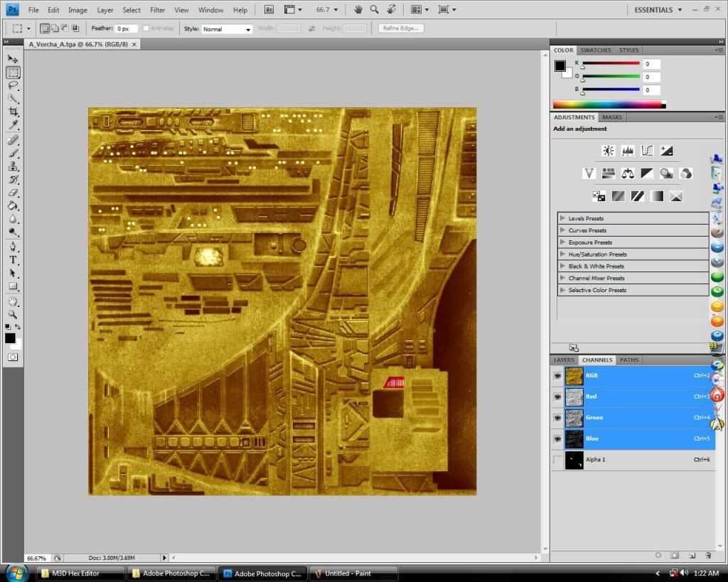Select the Crop tool
Screen dimensions: 728x582
coord(13,112)
